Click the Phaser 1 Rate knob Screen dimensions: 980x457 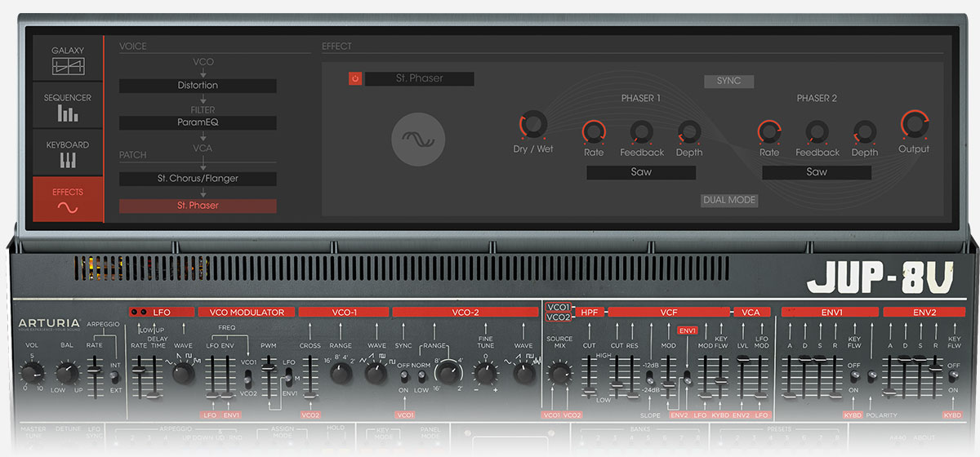(594, 131)
